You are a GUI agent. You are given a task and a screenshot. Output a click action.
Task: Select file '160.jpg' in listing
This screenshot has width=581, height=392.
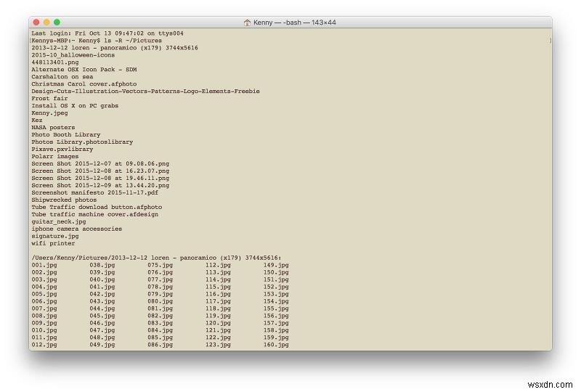click(276, 345)
